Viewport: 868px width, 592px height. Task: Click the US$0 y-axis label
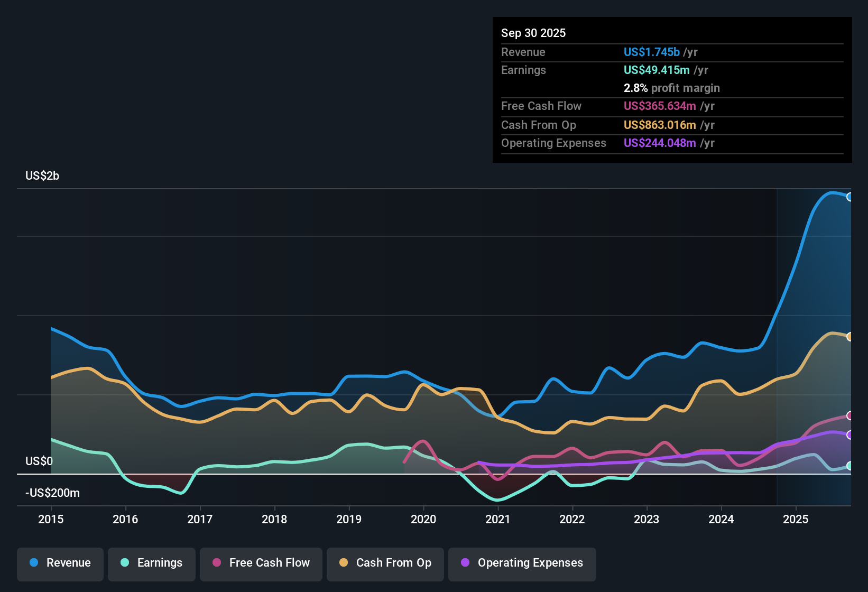pos(39,461)
